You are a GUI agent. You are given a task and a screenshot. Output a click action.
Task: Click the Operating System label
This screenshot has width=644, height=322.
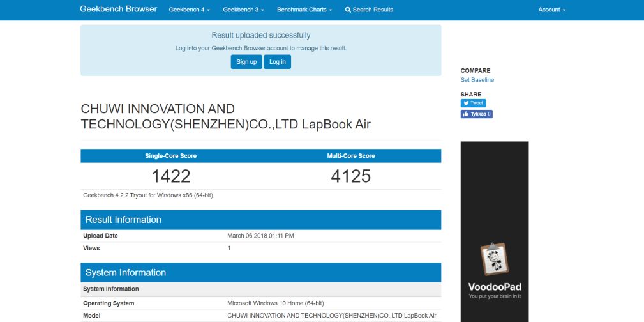pyautogui.click(x=109, y=303)
